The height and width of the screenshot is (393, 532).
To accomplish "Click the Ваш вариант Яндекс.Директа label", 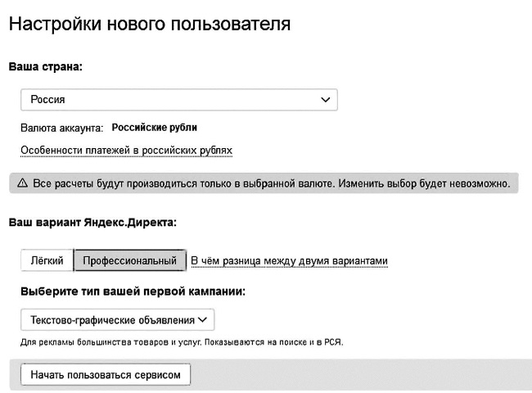I will [92, 222].
